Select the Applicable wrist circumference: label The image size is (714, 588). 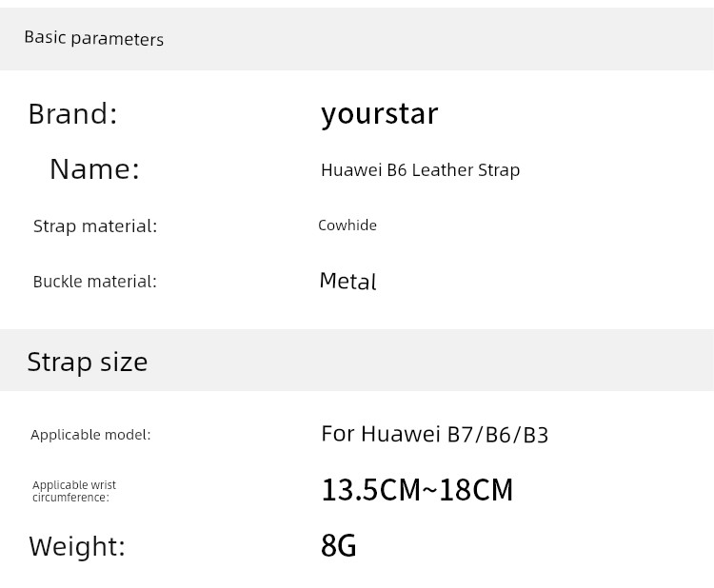tap(74, 491)
